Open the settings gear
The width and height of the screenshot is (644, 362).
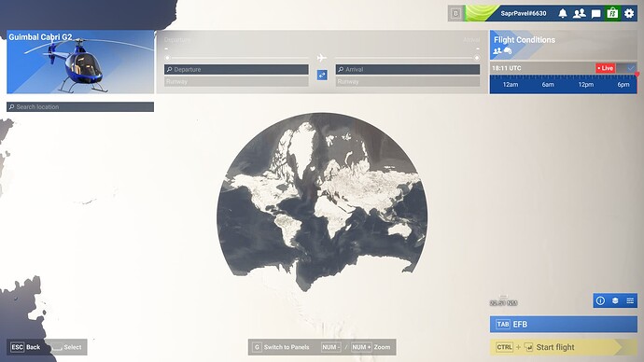pyautogui.click(x=629, y=14)
